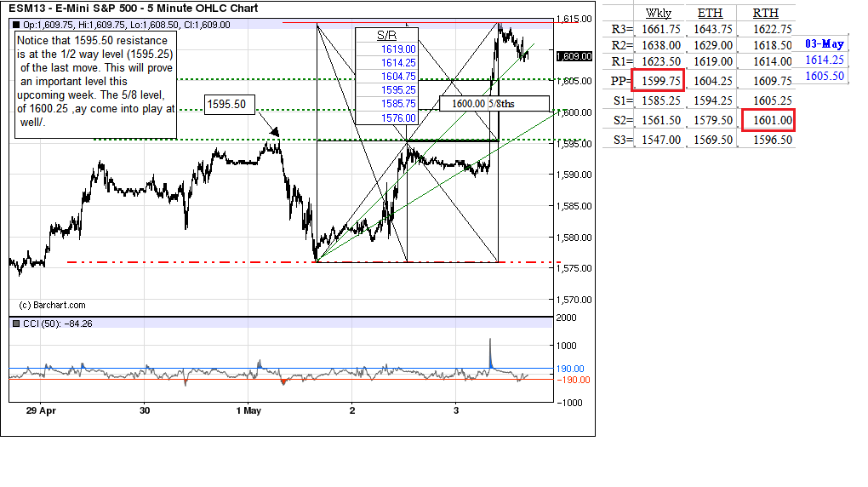The width and height of the screenshot is (868, 487).
Task: Select 1576.00 in the S/R levels box
Action: click(398, 118)
